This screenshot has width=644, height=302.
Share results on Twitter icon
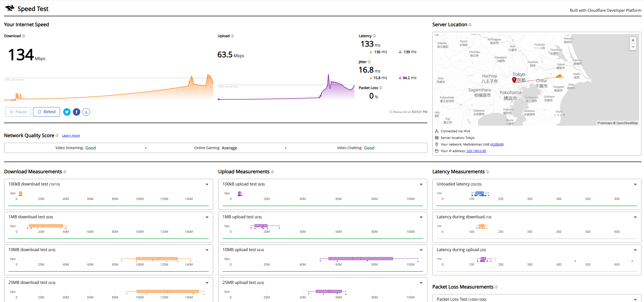67,112
